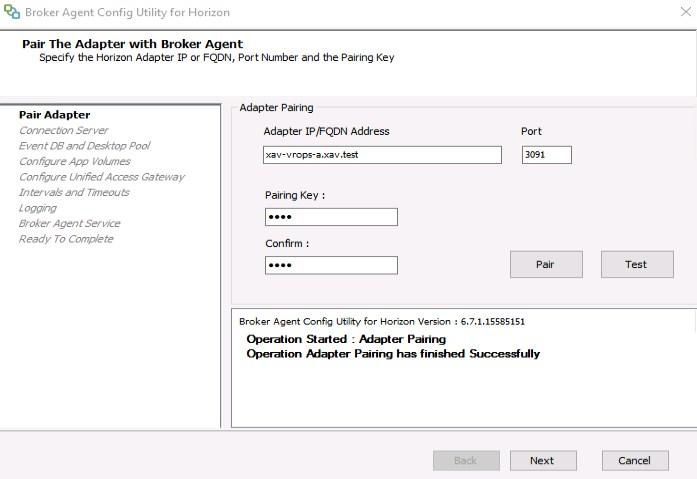Click the Cancel button
Viewport: 697px width, 479px height.
tap(635, 461)
